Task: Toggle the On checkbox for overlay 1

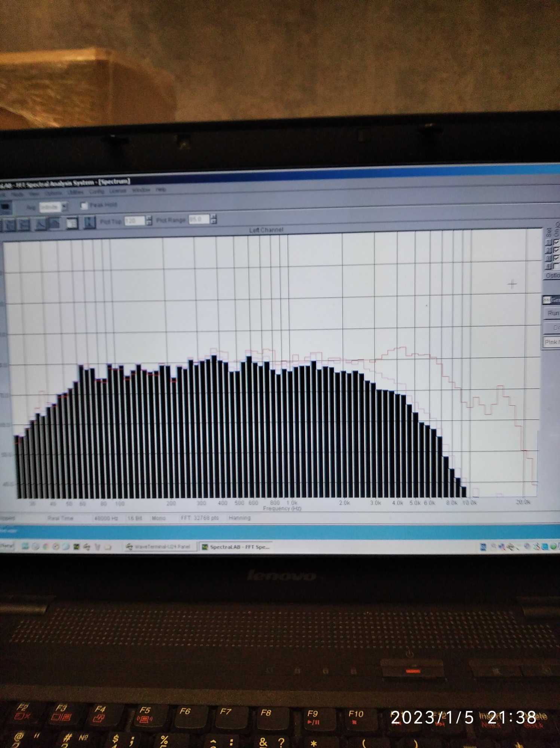Action: click(x=556, y=242)
